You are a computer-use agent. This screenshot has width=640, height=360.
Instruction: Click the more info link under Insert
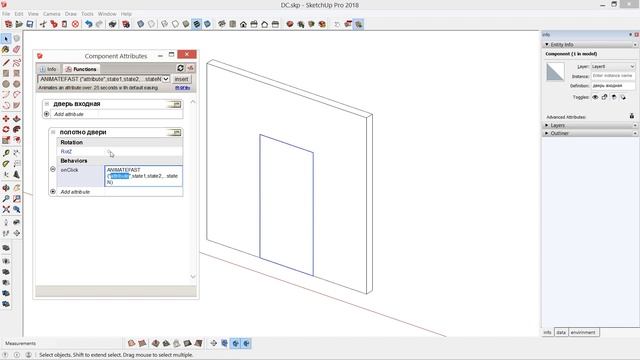click(182, 88)
